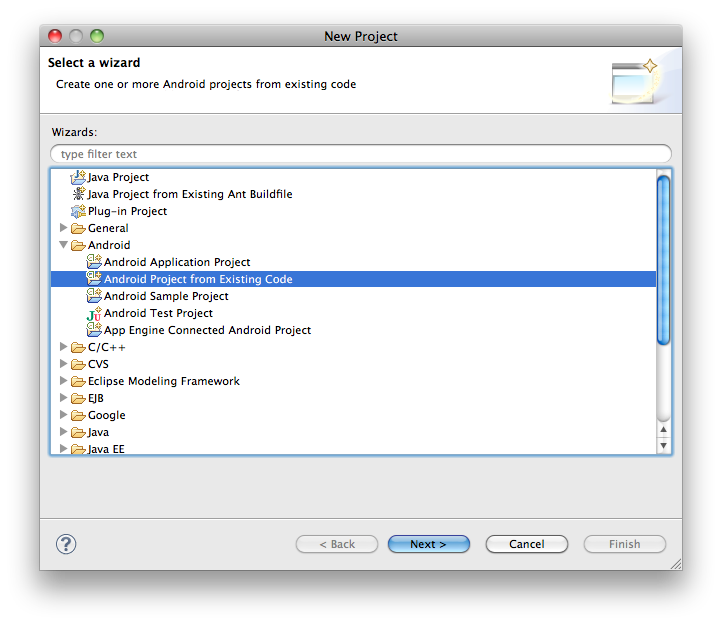Screen dimensions: 722x625
Task: Click the Android Project from Existing Code icon
Action: pyautogui.click(x=94, y=279)
